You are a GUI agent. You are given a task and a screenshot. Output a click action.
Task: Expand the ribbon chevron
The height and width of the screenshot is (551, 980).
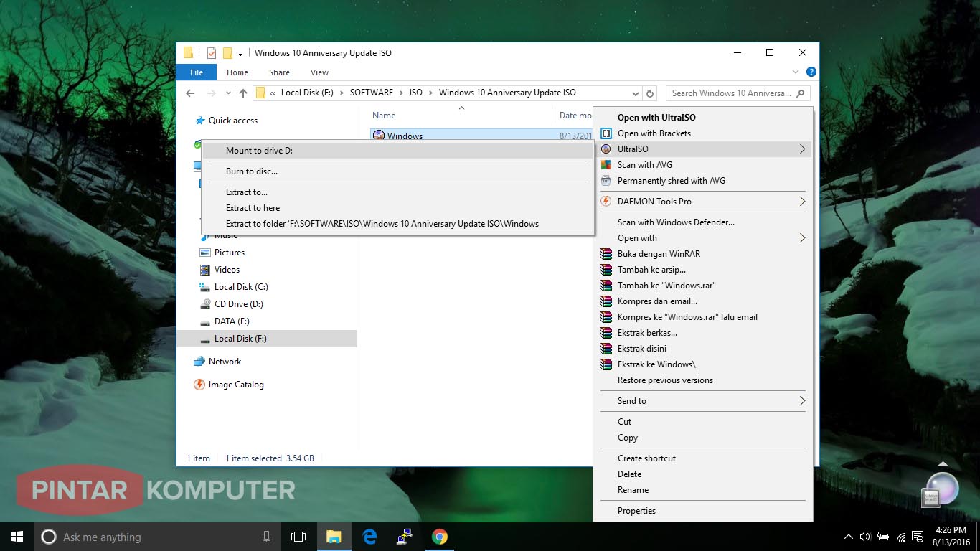pos(795,72)
